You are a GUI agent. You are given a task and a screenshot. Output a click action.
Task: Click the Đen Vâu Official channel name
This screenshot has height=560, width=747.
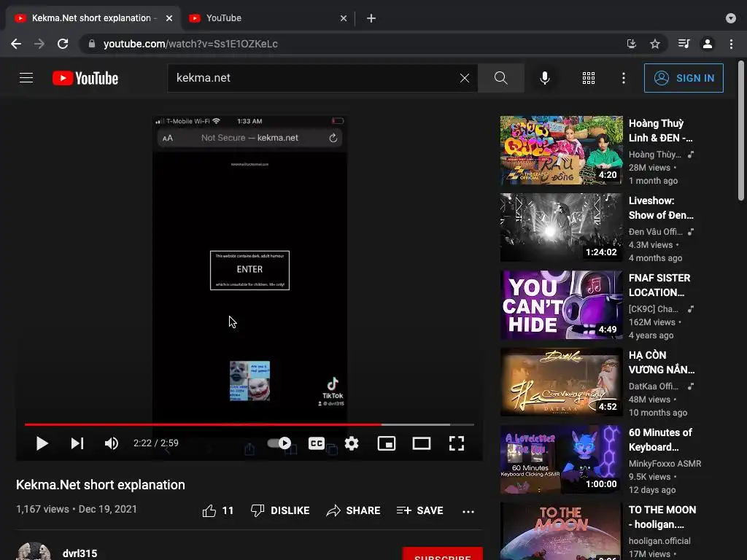tap(656, 231)
